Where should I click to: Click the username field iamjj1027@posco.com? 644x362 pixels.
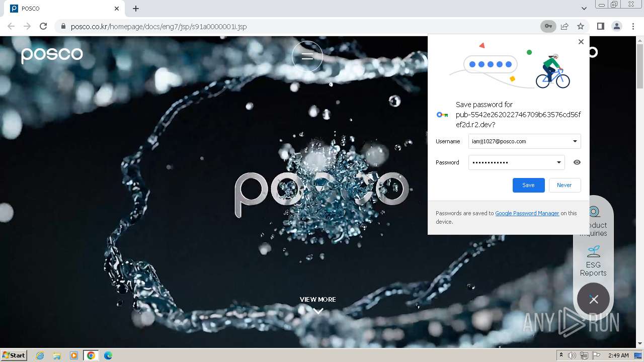pos(524,141)
